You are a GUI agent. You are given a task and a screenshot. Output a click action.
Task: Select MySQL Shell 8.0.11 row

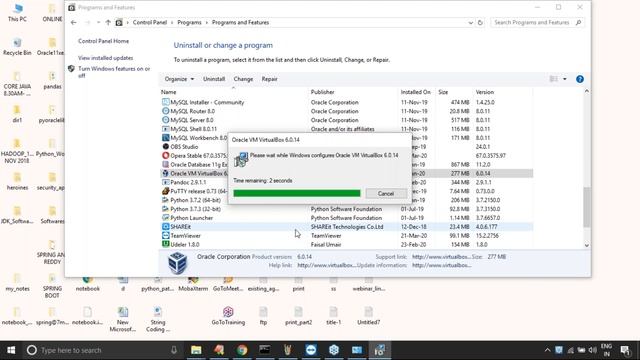[346, 129]
